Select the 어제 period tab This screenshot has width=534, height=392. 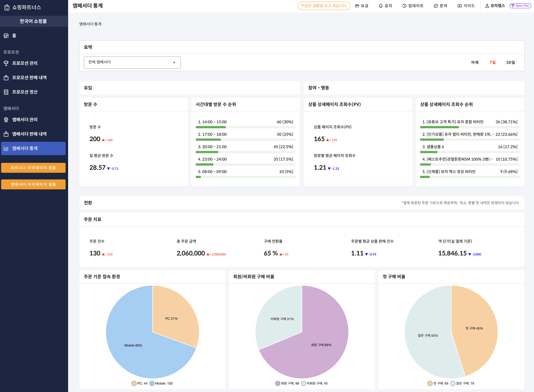tap(475, 62)
